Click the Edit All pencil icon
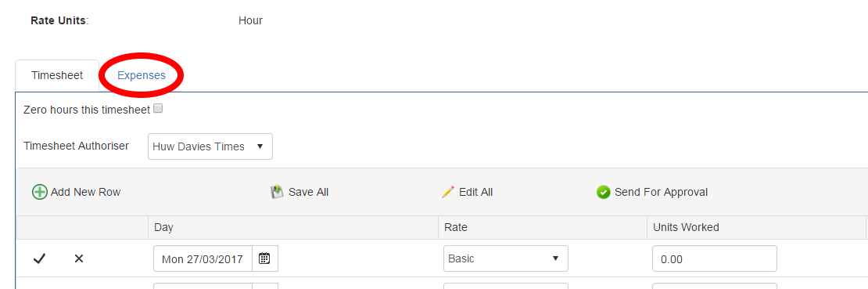Viewport: 868px width, 289px height. pos(448,192)
